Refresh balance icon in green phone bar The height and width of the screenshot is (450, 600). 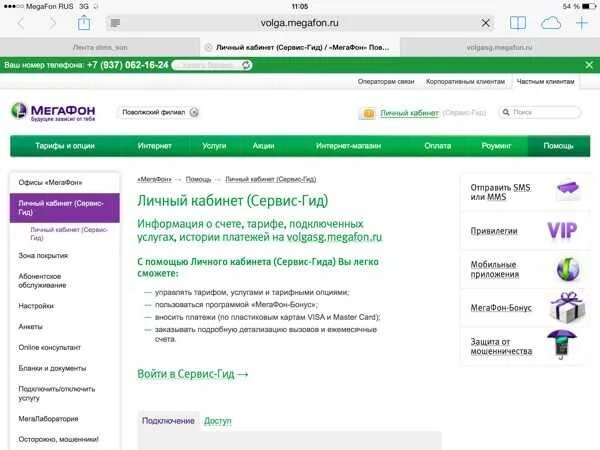coord(247,65)
